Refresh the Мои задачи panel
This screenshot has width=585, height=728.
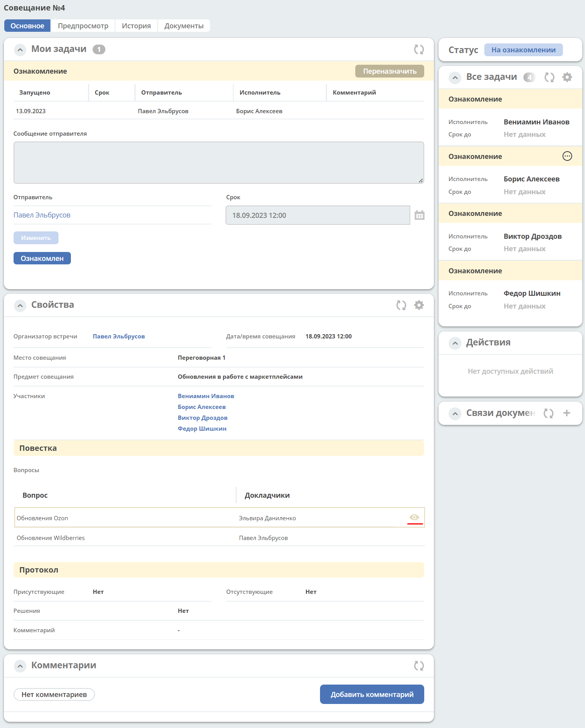point(419,49)
